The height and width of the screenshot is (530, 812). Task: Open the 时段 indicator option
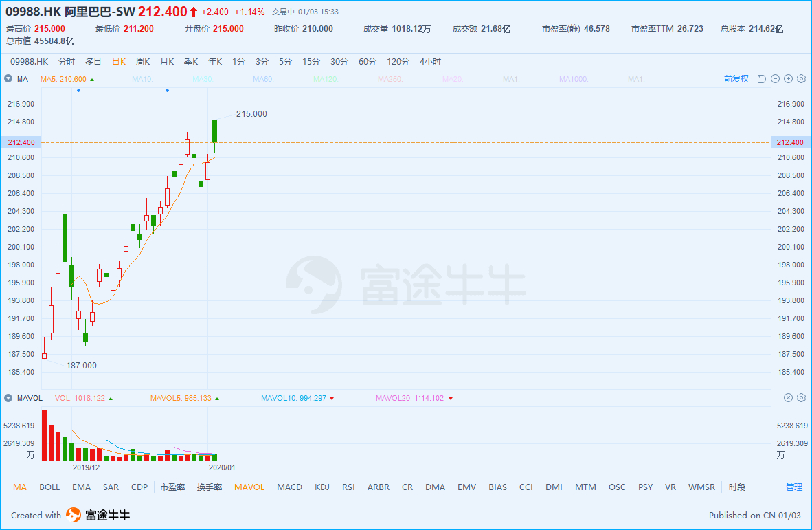pos(737,487)
